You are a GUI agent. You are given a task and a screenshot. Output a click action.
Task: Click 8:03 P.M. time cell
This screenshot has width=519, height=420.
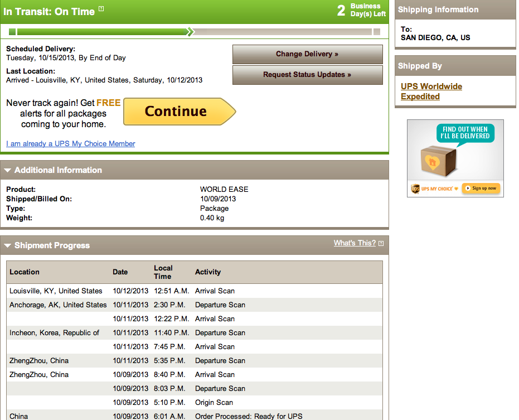(169, 388)
